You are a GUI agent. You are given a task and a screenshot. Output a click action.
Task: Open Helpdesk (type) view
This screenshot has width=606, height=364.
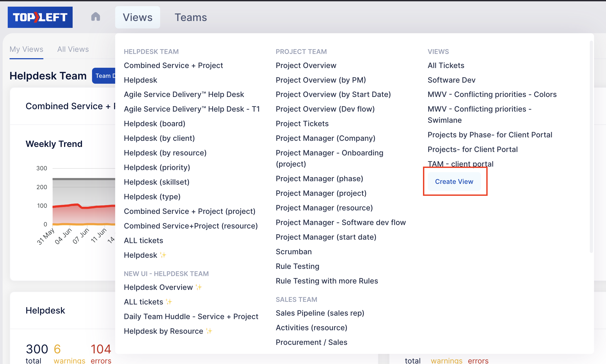click(x=152, y=197)
